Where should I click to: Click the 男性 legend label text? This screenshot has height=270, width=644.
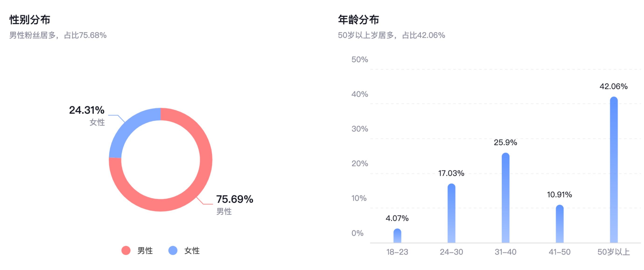point(145,251)
